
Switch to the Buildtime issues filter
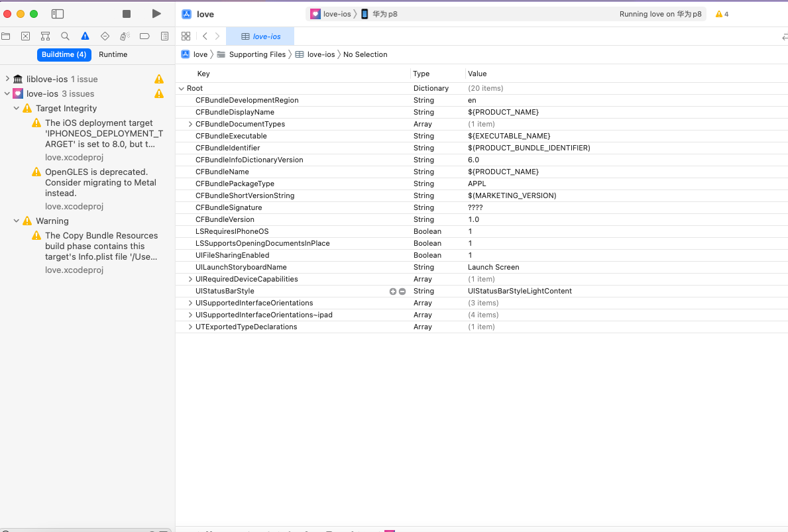point(64,54)
